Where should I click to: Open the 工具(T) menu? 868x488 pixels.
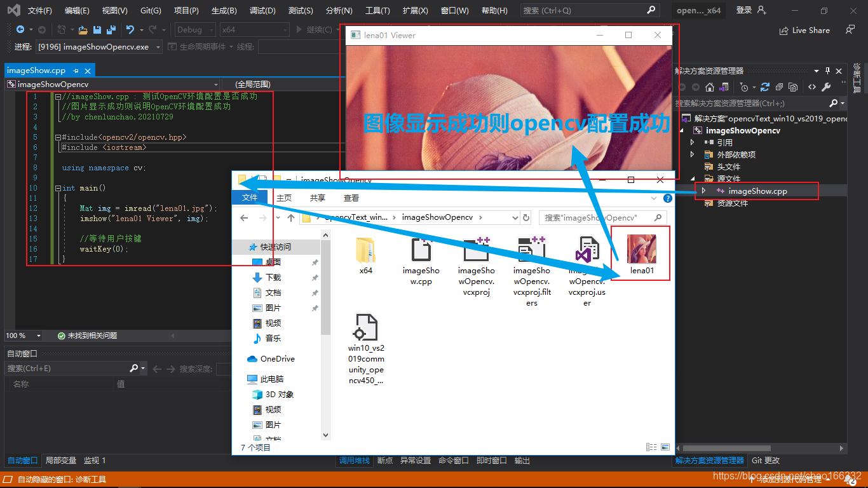coord(377,11)
